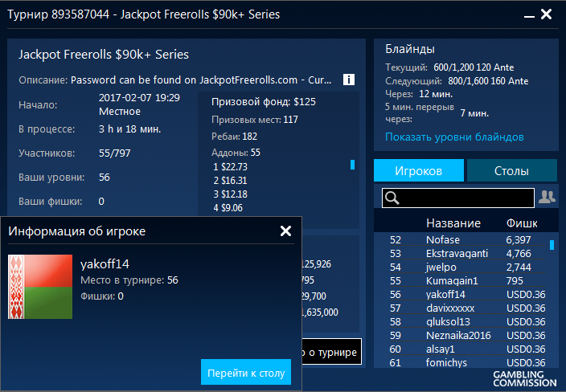Click the USD0.36 payout for alsay1
Screen dimensions: 566x392
526,349
